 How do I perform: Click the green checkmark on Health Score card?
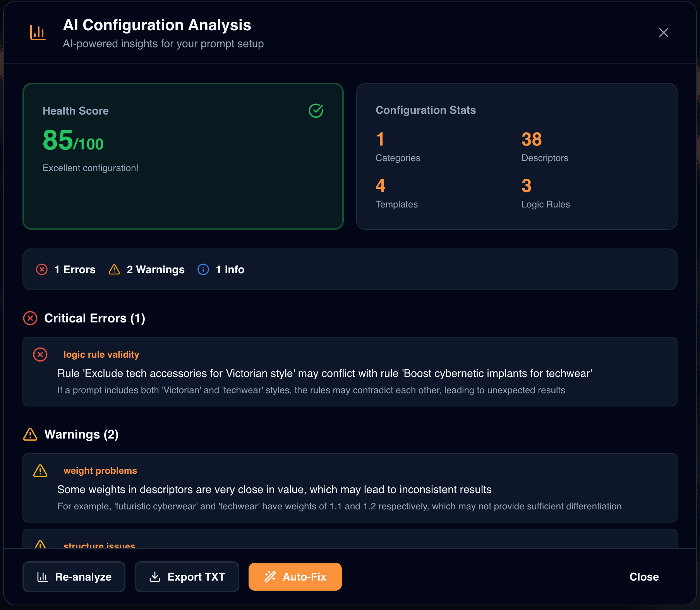(x=316, y=111)
